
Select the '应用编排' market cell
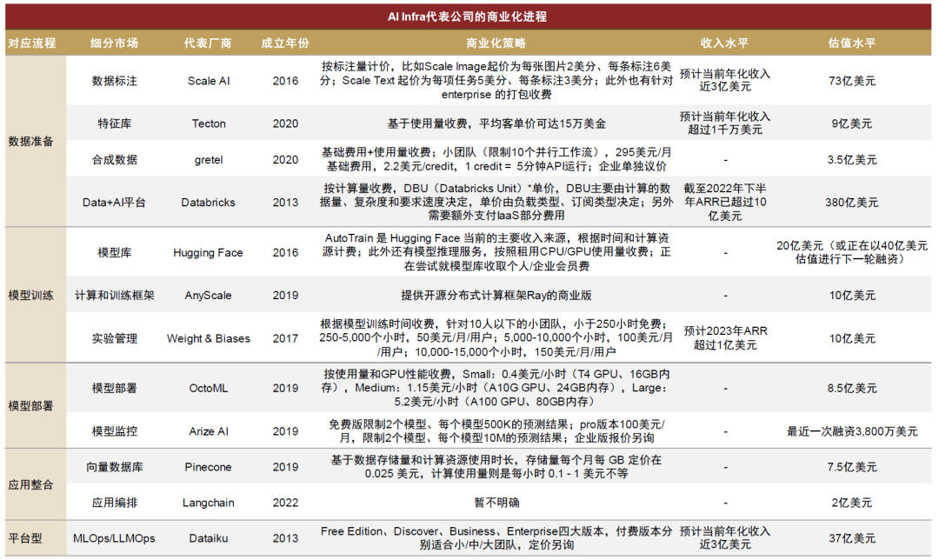(x=115, y=503)
